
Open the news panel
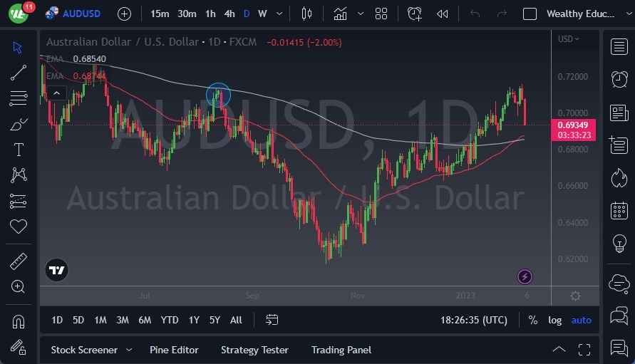click(619, 113)
